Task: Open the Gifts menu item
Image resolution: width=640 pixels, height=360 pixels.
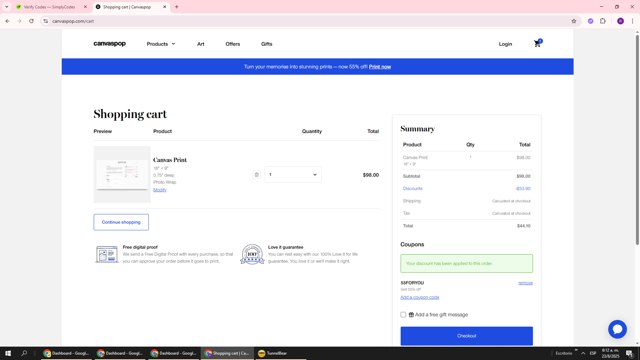Action: click(x=267, y=44)
